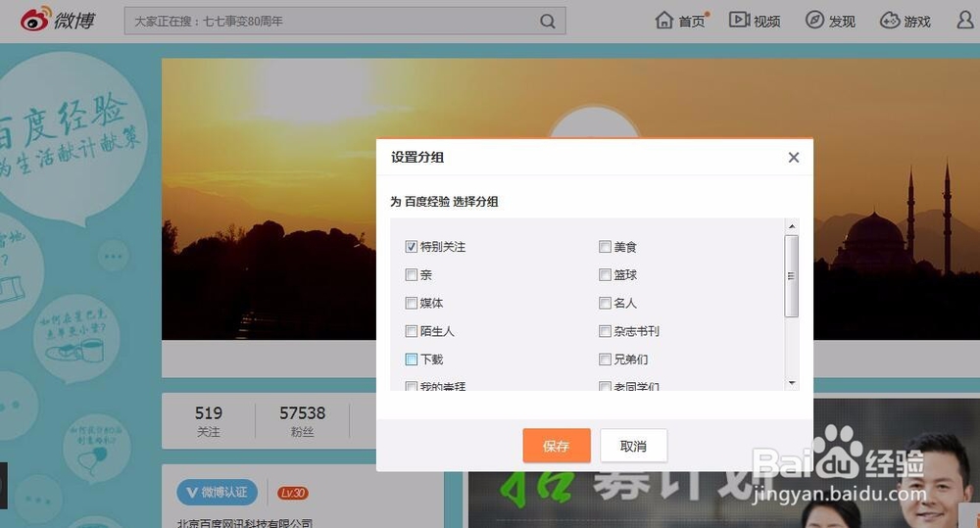The height and width of the screenshot is (528, 980).
Task: Click the 发现 text in navigation
Action: click(842, 22)
